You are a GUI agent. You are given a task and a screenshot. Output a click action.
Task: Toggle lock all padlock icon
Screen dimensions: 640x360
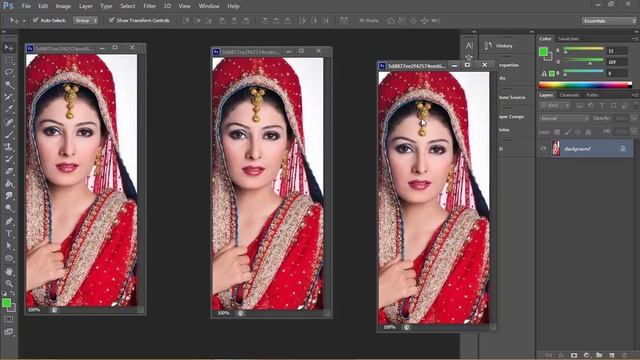coord(588,132)
